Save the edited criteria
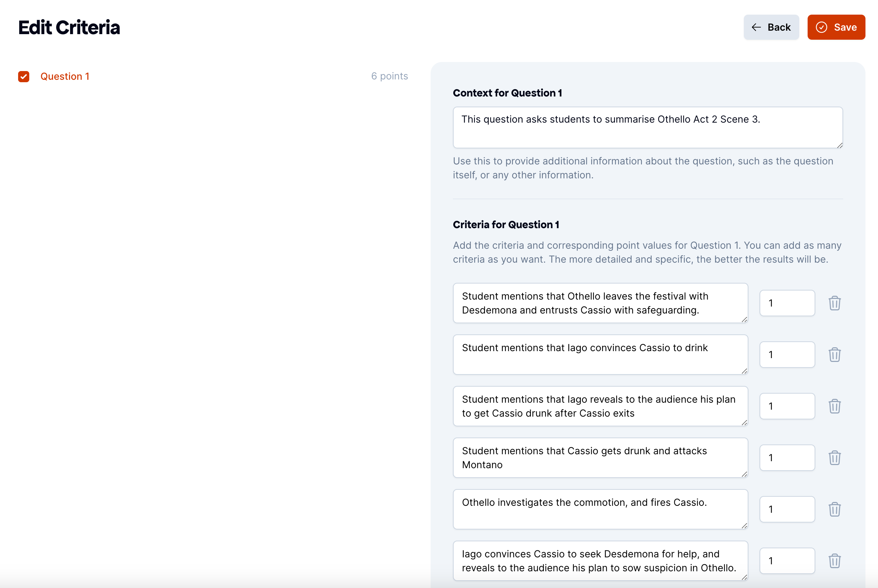This screenshot has width=878, height=588. tap(836, 27)
